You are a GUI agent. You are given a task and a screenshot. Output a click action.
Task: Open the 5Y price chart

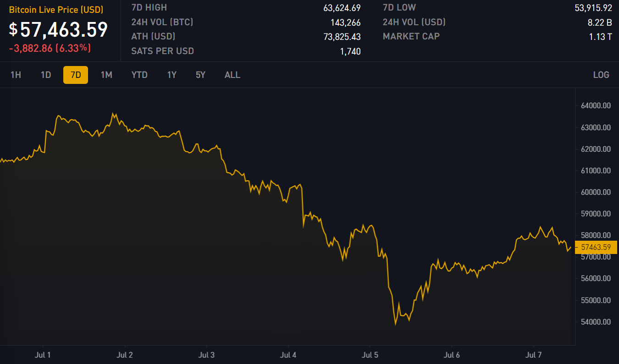200,75
